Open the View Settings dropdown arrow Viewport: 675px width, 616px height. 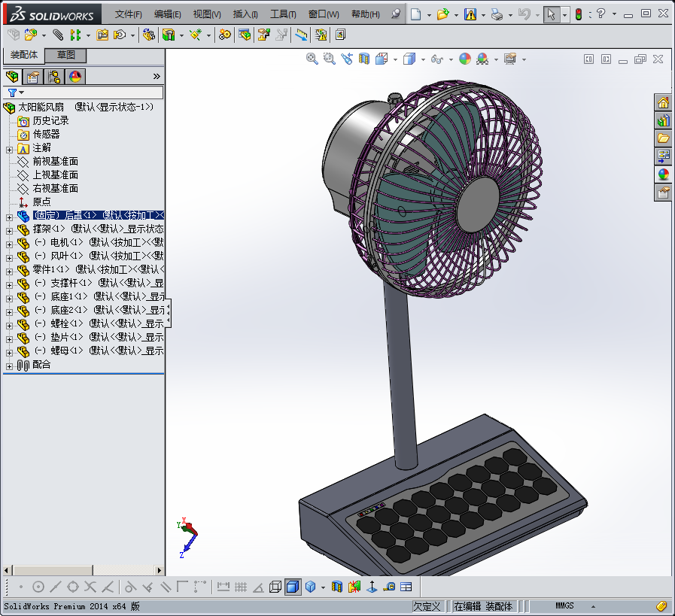524,59
